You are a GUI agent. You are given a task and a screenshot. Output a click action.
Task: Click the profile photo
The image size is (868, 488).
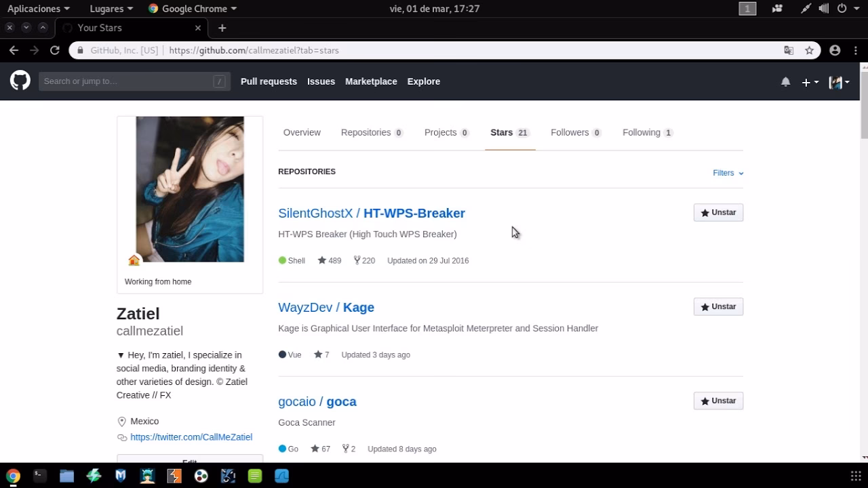point(190,189)
